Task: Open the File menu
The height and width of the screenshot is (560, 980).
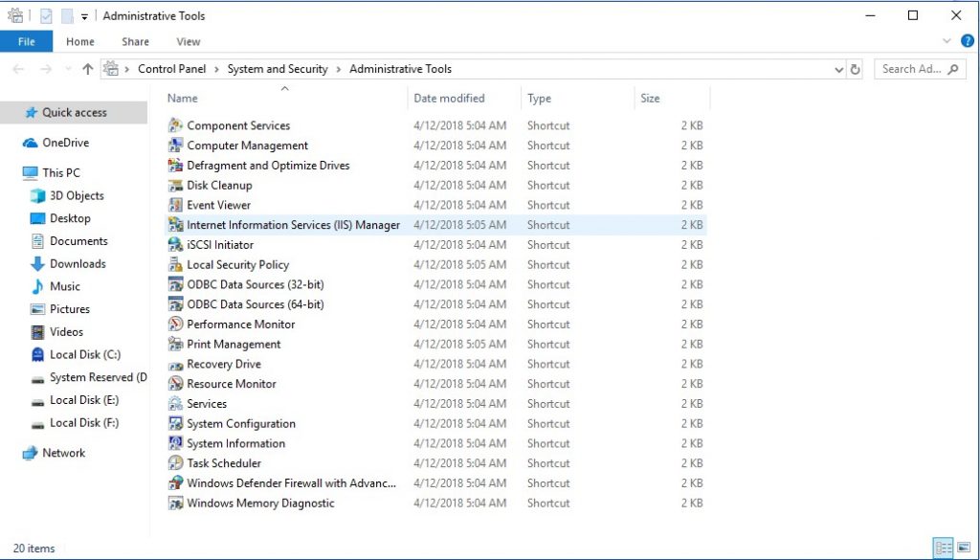Action: pos(26,42)
